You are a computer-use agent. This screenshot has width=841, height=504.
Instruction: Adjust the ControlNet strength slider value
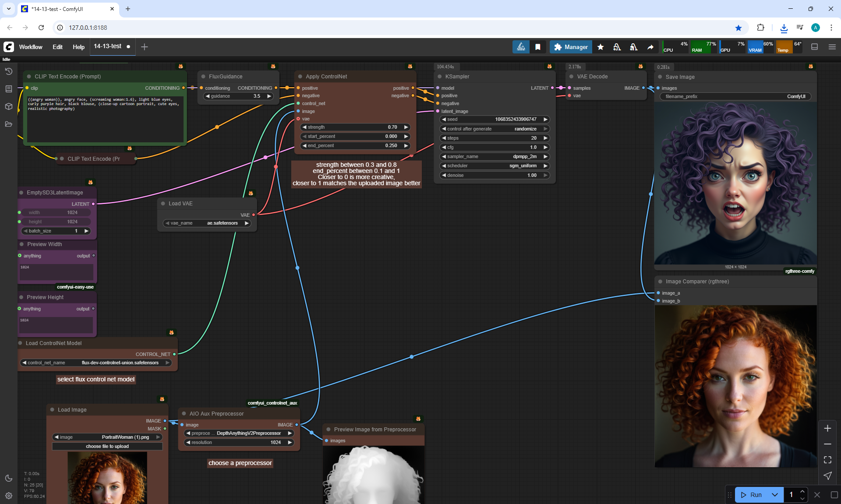[x=355, y=127]
